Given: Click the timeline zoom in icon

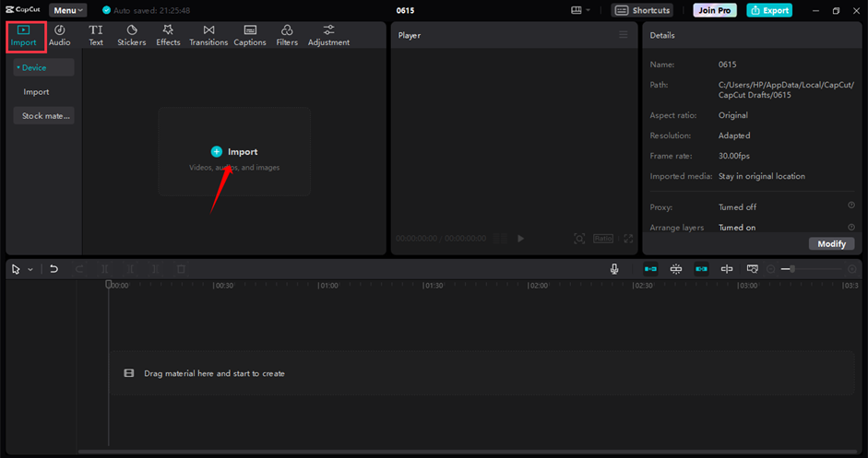Looking at the screenshot, I should [852, 269].
